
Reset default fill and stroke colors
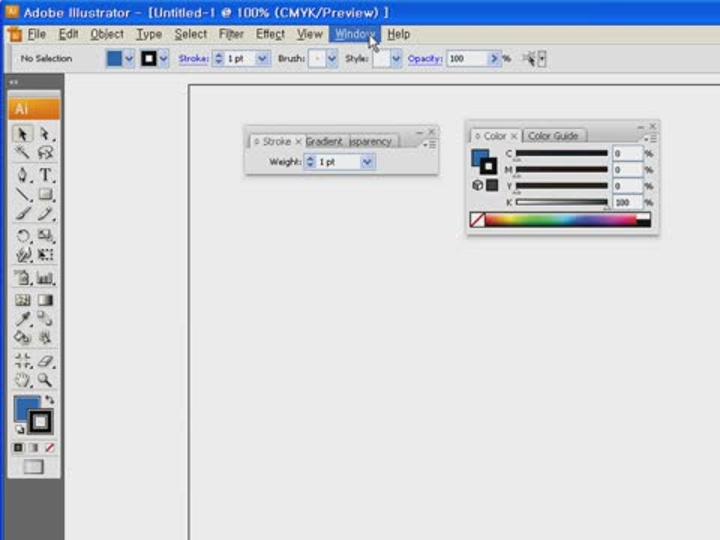(19, 429)
